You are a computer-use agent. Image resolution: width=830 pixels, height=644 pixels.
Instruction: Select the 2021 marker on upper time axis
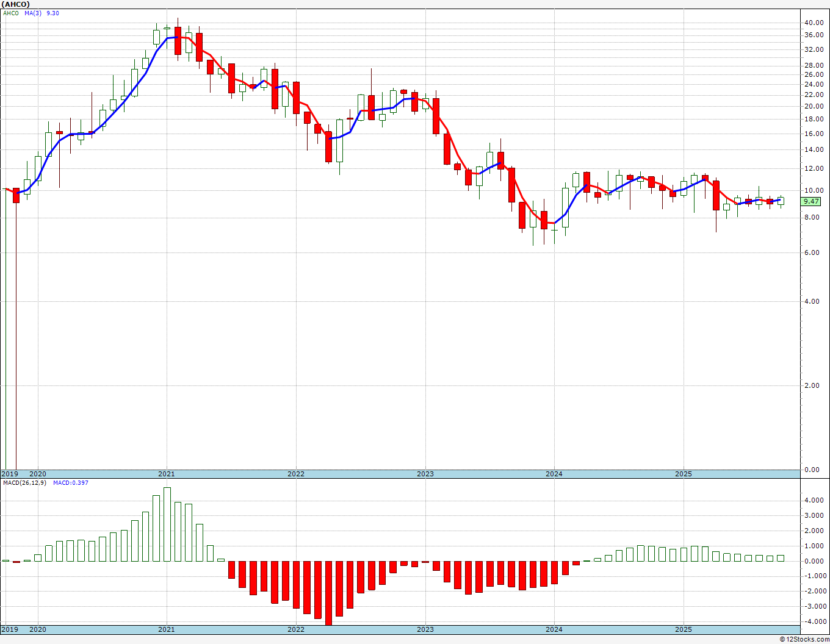[166, 474]
